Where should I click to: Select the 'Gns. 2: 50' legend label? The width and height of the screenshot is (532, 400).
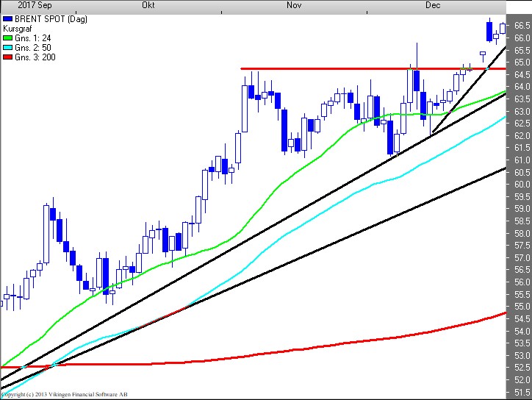tap(33, 48)
